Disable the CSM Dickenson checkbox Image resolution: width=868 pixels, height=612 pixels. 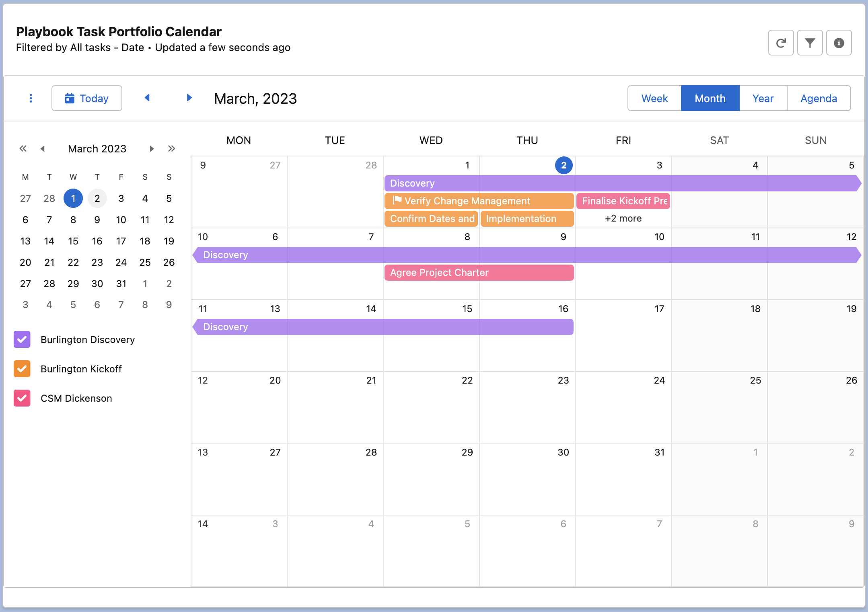(22, 398)
